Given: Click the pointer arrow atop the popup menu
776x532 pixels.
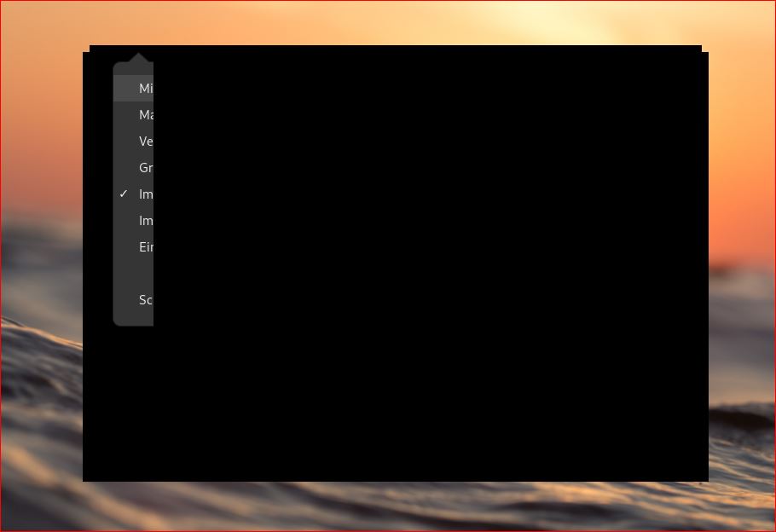Looking at the screenshot, I should click(x=138, y=58).
